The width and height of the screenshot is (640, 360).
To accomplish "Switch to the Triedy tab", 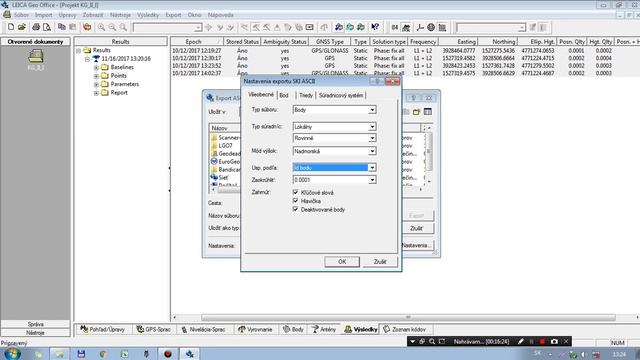I will [x=306, y=95].
